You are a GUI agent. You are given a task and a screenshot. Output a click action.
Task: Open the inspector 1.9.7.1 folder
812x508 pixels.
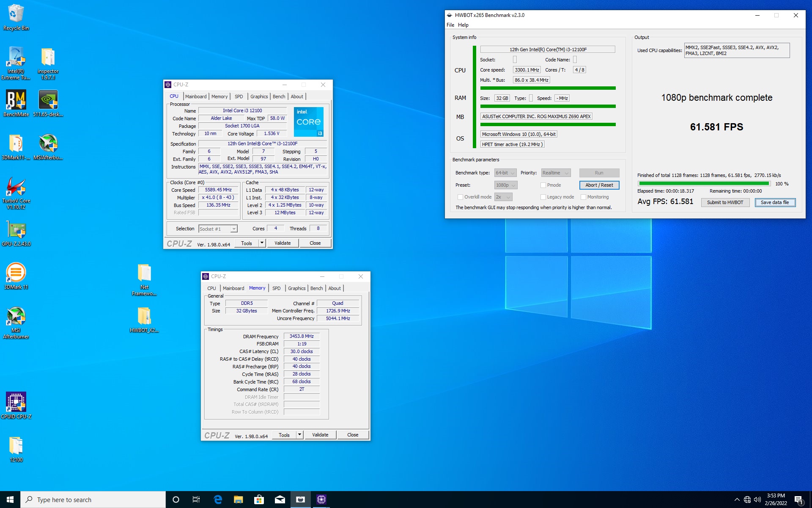[x=48, y=63]
